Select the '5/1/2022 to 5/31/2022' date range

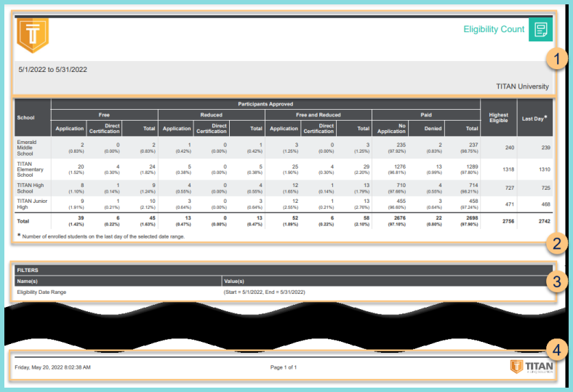[52, 69]
